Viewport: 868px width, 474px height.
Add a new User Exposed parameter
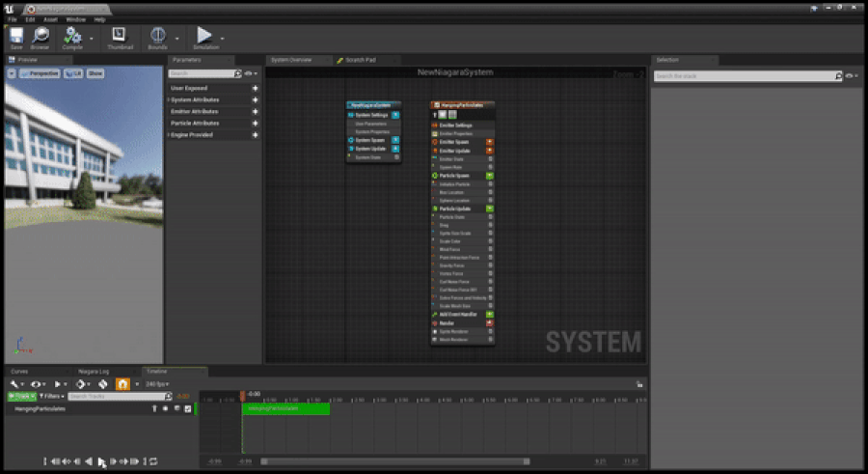point(256,88)
